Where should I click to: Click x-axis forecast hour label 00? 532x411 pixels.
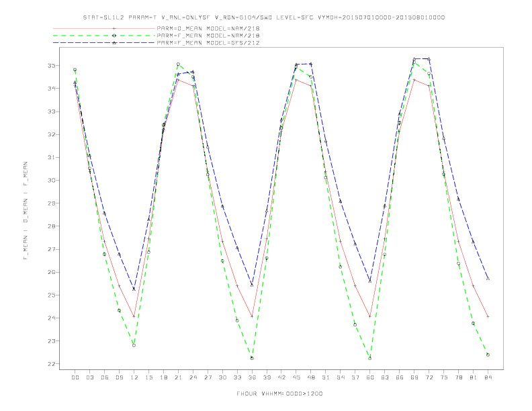75,377
